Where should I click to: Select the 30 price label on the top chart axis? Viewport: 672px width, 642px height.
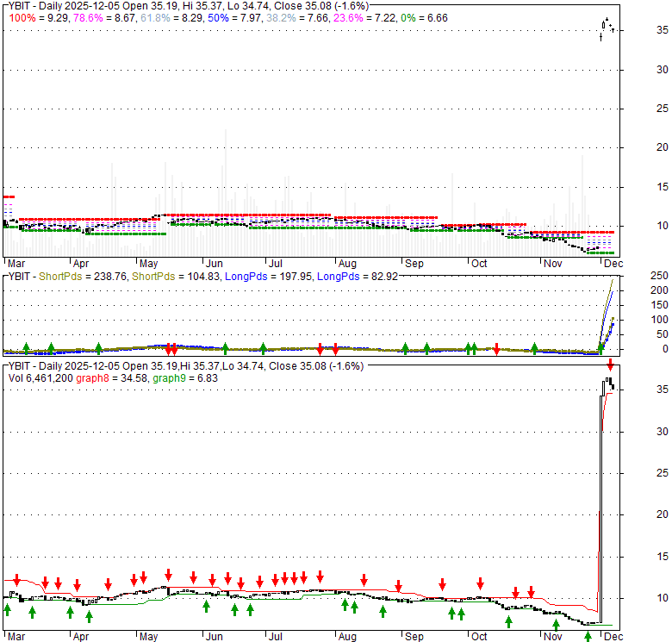click(663, 70)
